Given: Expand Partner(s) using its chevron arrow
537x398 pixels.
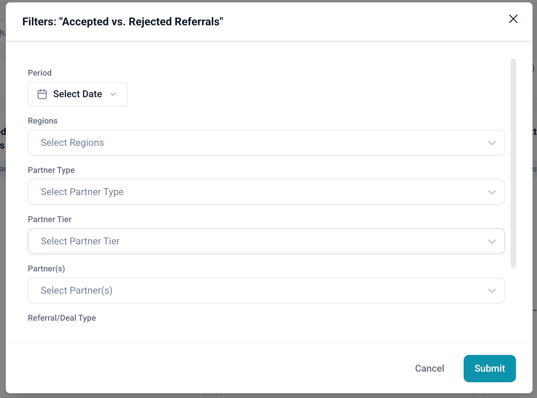Looking at the screenshot, I should (492, 291).
